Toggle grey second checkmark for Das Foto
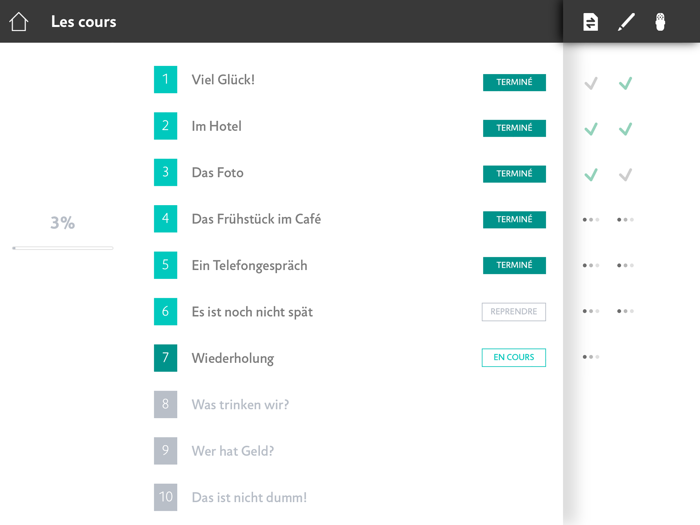This screenshot has height=525, width=700. click(x=625, y=175)
